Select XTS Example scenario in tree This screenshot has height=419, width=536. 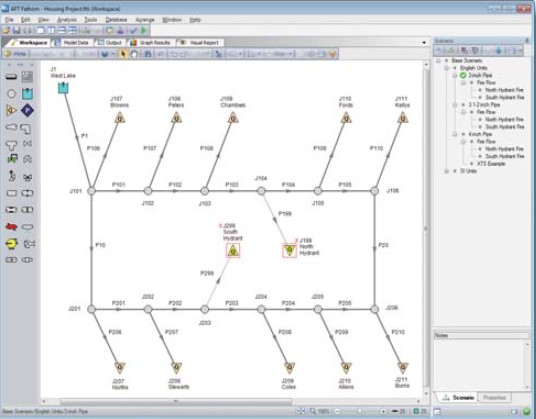[491, 164]
